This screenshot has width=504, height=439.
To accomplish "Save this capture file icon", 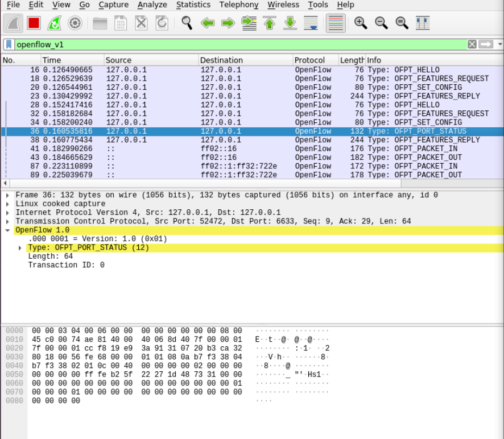I will point(121,23).
